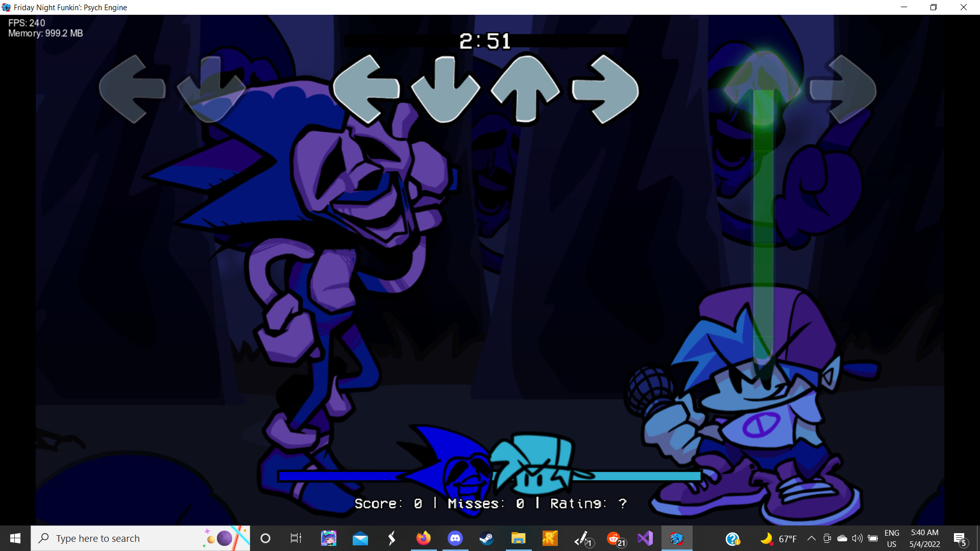Click the song time progress bar
Viewport: 980px width, 551px height.
[485, 41]
